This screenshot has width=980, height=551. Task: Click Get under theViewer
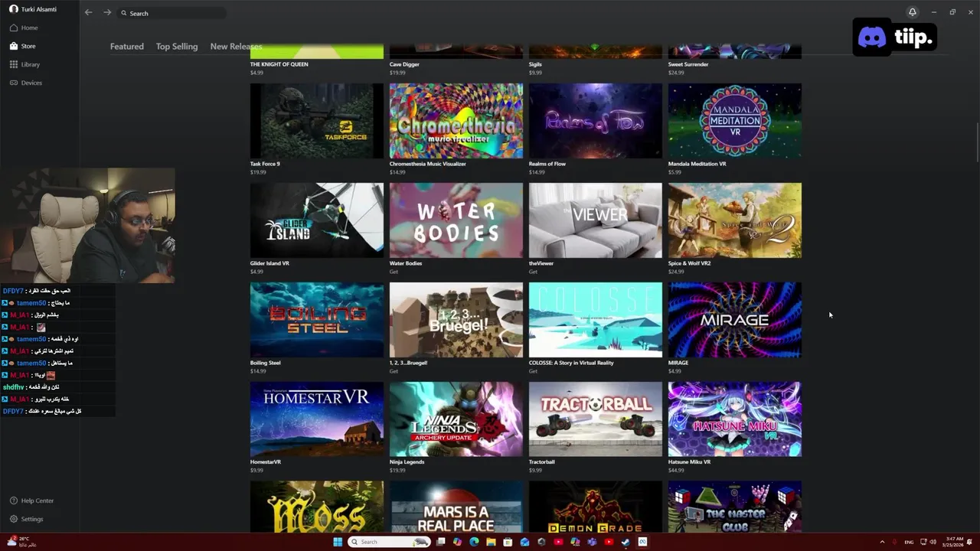point(533,272)
